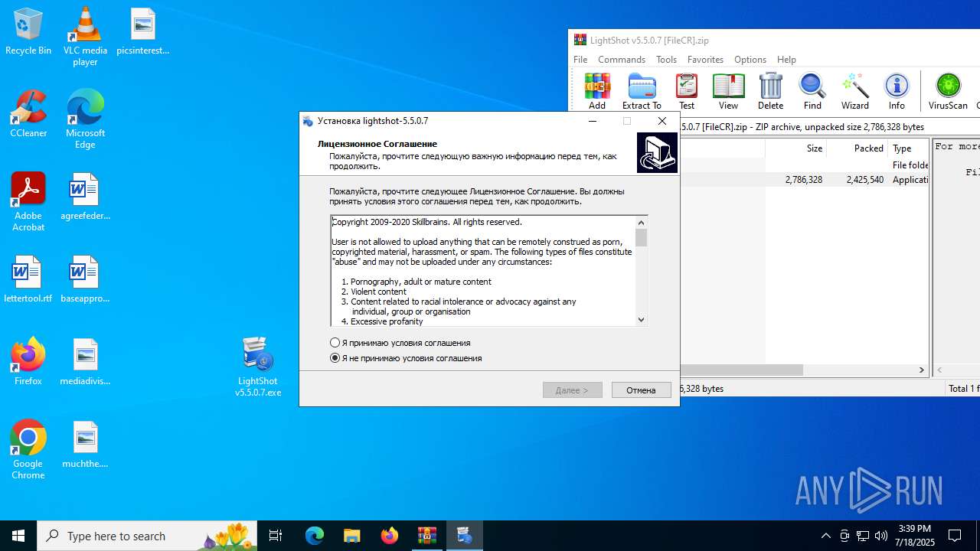Viewport: 980px width, 551px height.
Task: Open the Favorites menu in WinRAR
Action: 705,60
